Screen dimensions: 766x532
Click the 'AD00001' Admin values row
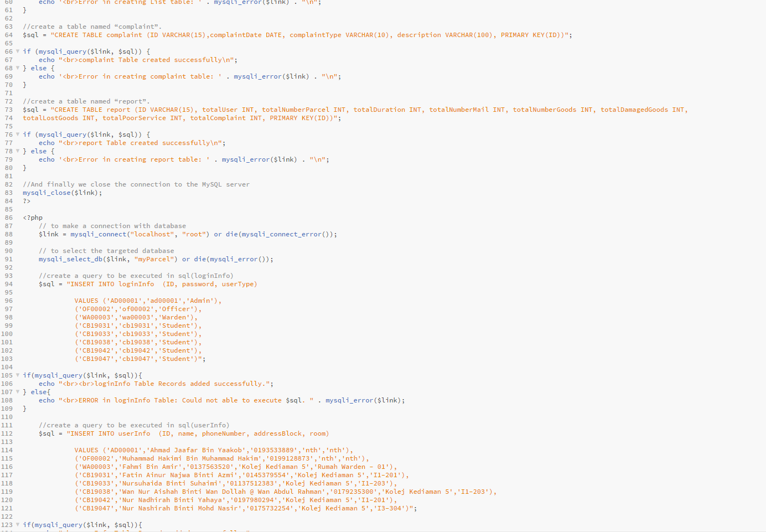click(148, 301)
